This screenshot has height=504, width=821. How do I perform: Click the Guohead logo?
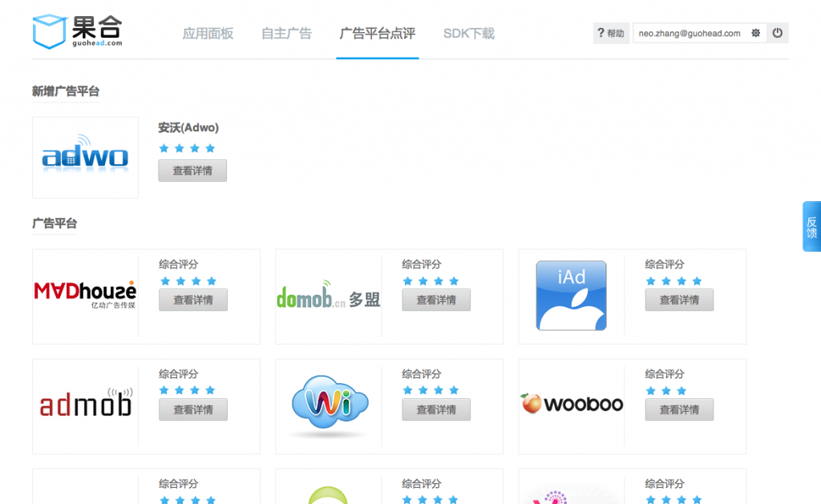tap(77, 31)
